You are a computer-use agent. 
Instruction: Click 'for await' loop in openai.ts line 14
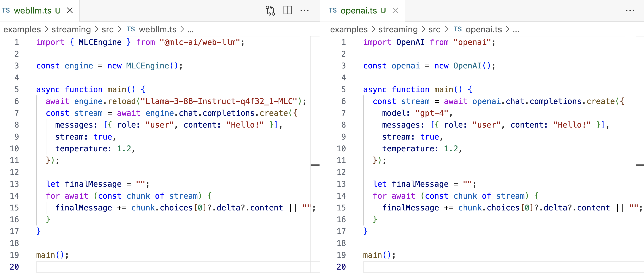click(394, 196)
